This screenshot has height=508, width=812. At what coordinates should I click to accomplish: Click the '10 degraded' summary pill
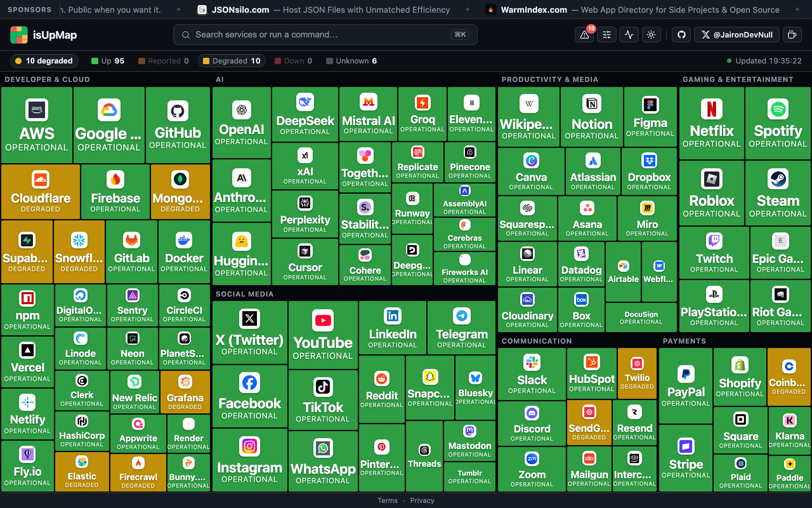click(x=44, y=61)
